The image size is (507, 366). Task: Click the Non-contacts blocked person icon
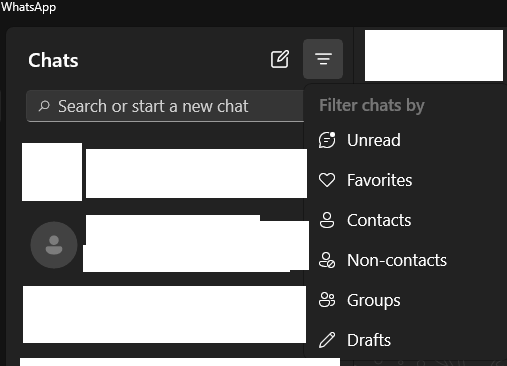tap(327, 260)
